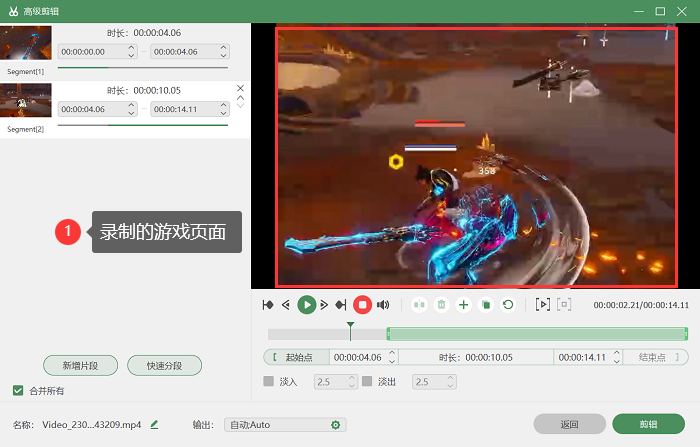
Task: Select the Segment[1] thumbnail
Action: tap(26, 43)
